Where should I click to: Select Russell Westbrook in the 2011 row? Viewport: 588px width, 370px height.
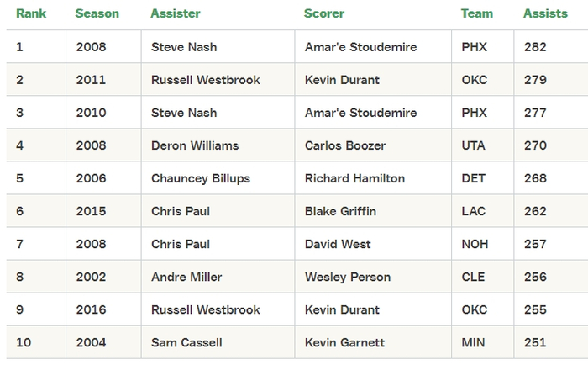[x=205, y=80]
